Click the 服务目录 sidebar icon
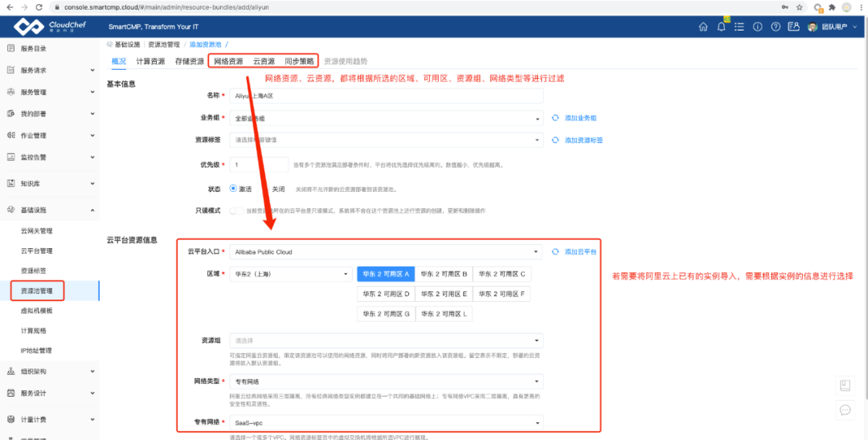Viewport: 868px width, 440px height. [x=10, y=48]
